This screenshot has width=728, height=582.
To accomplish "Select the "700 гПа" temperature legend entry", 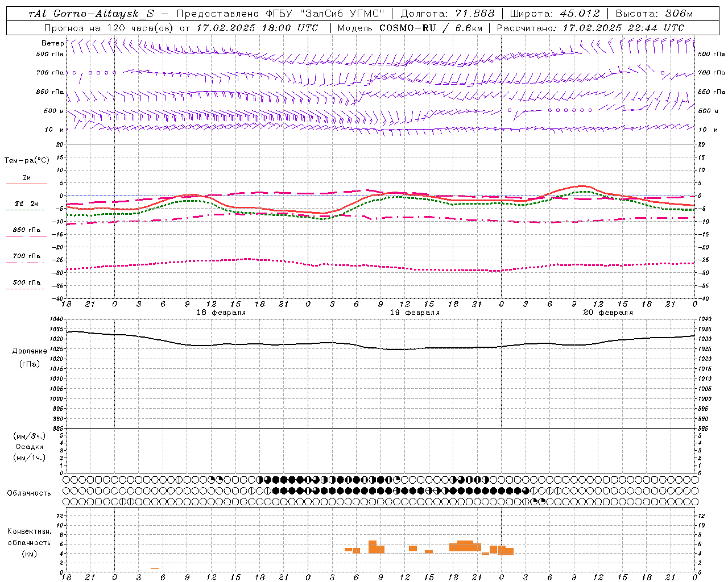I will (27, 256).
